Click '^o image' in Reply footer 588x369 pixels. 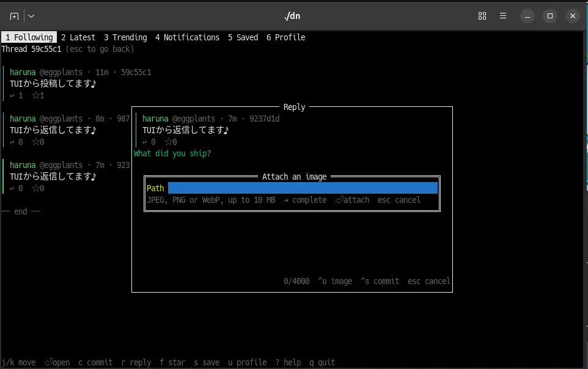(335, 281)
